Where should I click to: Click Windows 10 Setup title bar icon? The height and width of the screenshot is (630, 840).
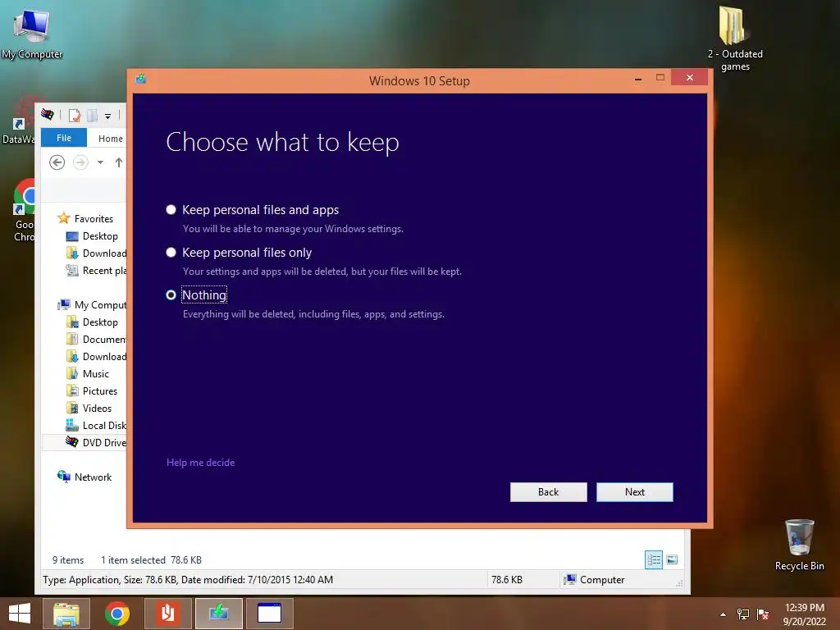(141, 80)
